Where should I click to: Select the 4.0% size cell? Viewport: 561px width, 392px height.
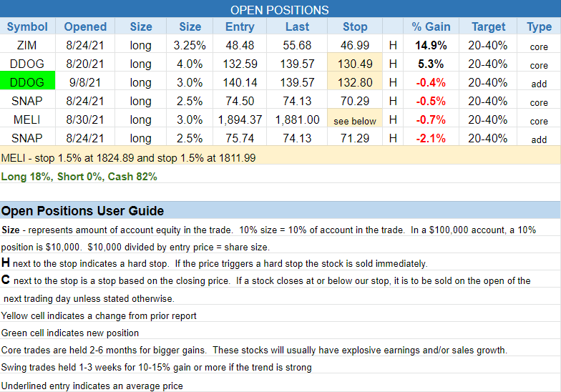pos(190,64)
